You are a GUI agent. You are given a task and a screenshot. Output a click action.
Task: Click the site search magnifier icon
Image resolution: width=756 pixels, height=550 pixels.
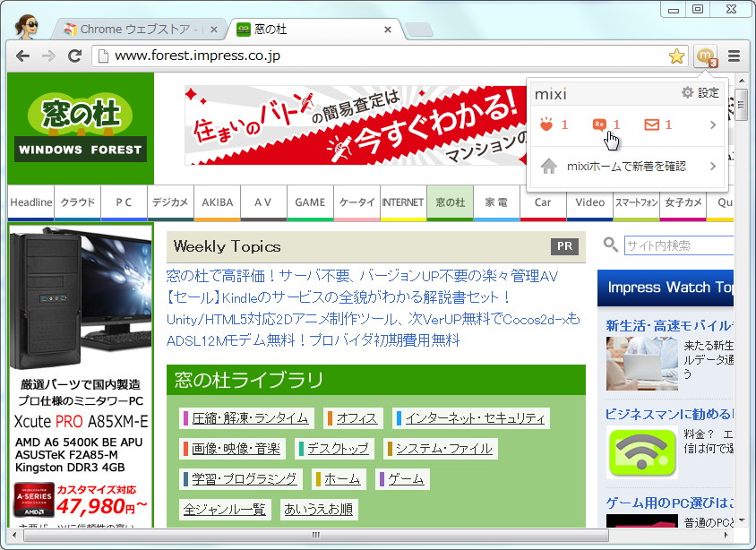point(610,245)
